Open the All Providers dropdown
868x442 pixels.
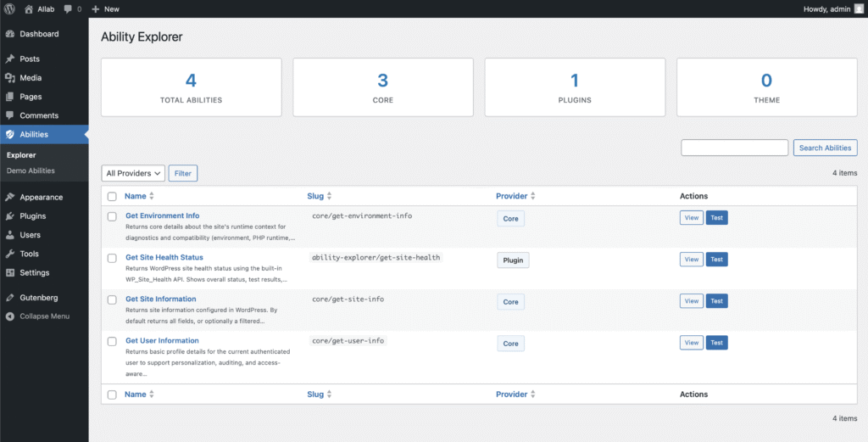click(x=132, y=173)
